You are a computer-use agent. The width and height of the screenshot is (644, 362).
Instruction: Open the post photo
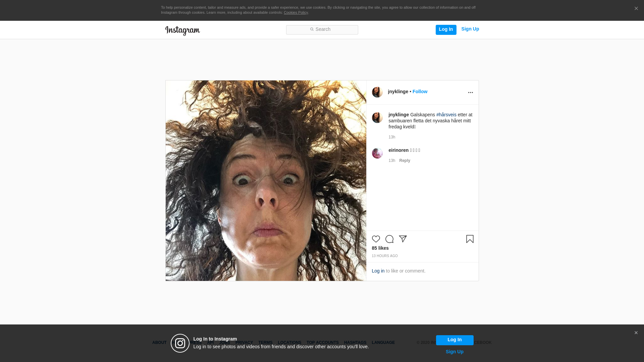tap(266, 181)
